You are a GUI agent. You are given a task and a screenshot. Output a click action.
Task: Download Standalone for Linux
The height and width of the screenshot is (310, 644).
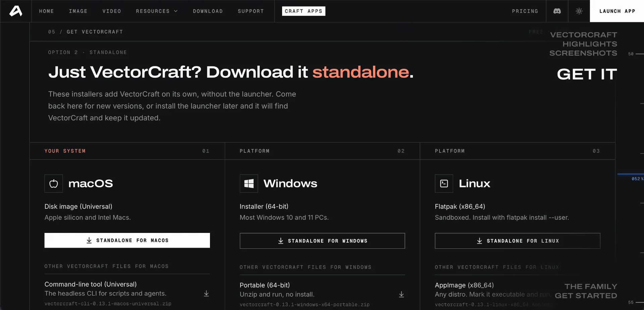[518, 241]
